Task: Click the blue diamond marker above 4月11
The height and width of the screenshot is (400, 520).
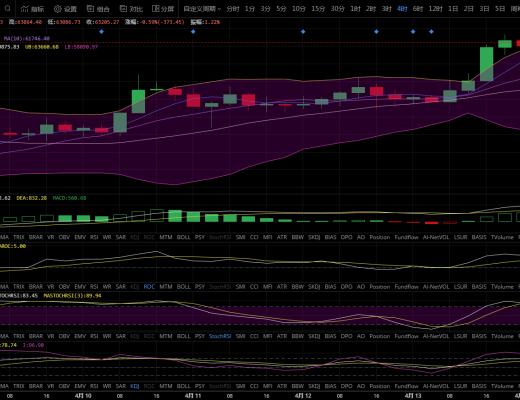Action: pyautogui.click(x=193, y=31)
